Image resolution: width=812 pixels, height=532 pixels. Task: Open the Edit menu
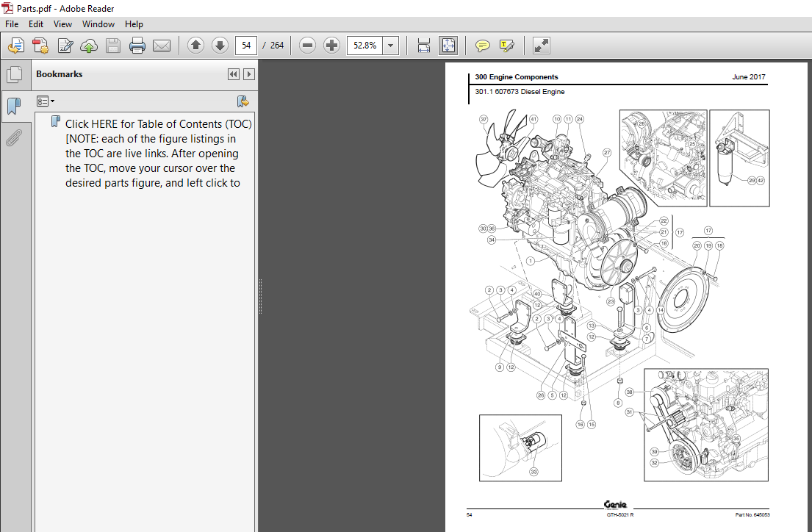pos(36,24)
